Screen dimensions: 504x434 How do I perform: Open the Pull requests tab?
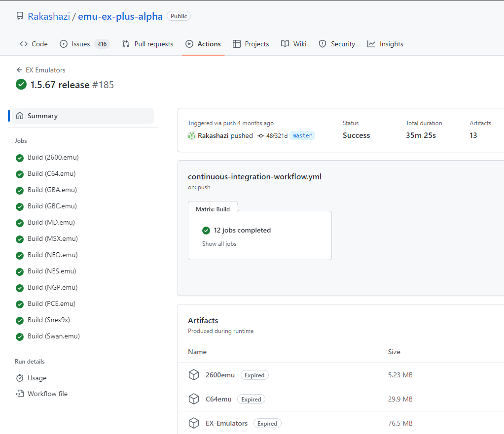[147, 44]
